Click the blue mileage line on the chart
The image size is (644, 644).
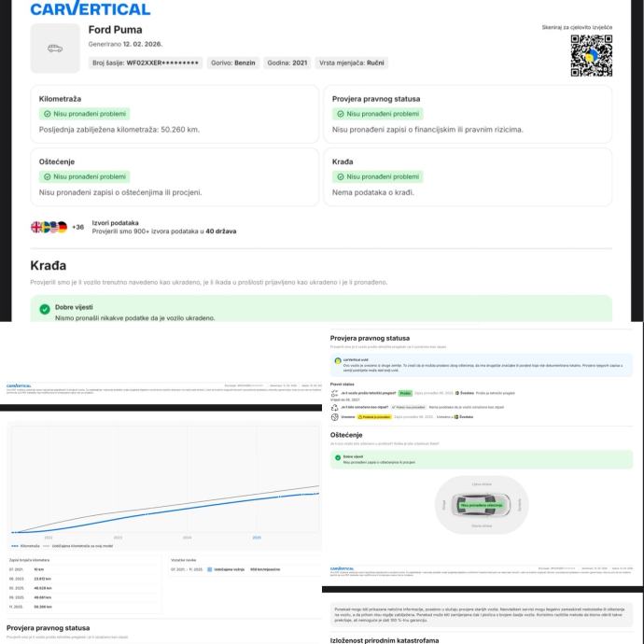coord(164,511)
